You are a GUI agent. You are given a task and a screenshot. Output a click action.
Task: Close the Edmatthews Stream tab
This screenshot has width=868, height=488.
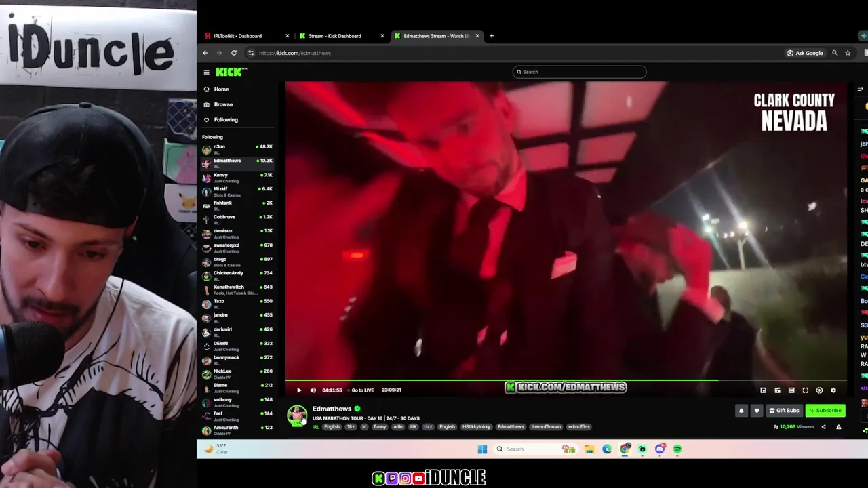[x=477, y=36]
